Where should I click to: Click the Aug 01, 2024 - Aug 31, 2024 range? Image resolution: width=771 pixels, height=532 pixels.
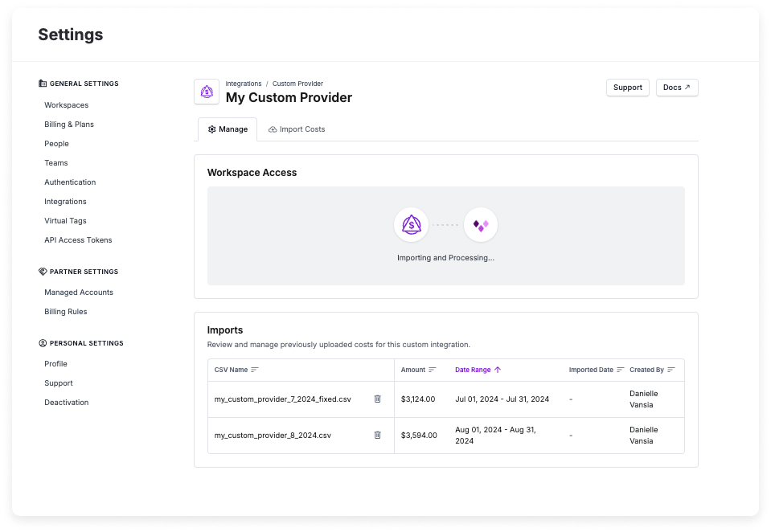click(x=495, y=435)
